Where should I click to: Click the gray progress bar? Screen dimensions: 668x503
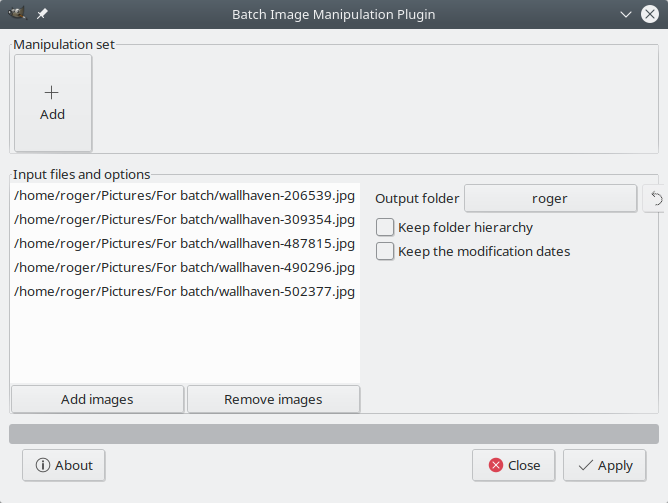point(334,433)
